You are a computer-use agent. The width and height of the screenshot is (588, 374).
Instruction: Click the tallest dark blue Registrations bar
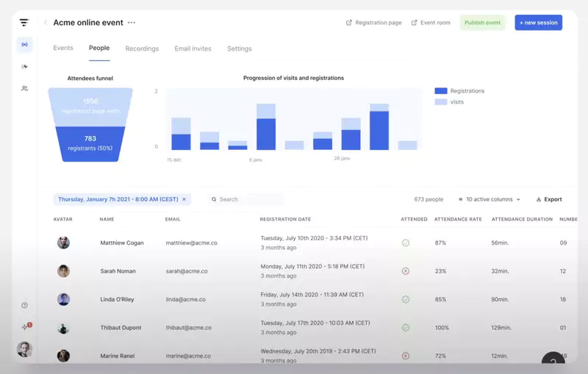point(379,130)
